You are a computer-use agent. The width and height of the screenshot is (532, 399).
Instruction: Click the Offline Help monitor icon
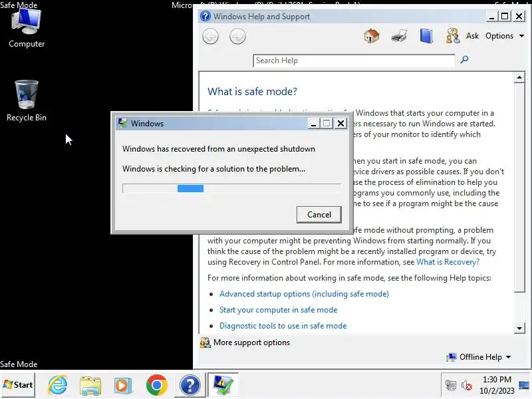pos(452,357)
